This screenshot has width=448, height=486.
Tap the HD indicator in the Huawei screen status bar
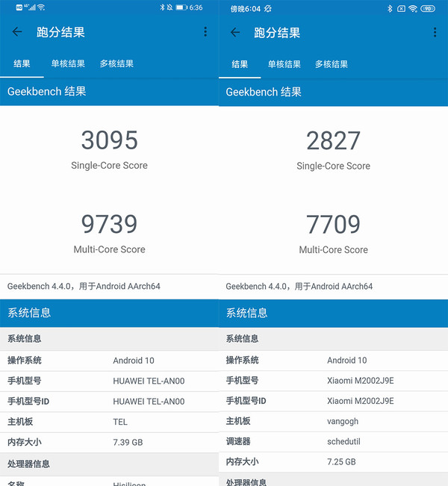pos(19,7)
